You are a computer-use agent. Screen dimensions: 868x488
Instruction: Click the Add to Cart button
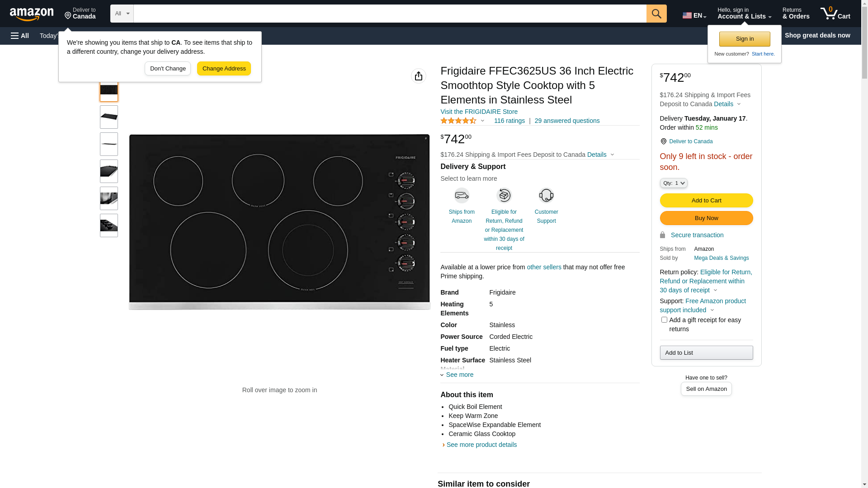click(706, 200)
